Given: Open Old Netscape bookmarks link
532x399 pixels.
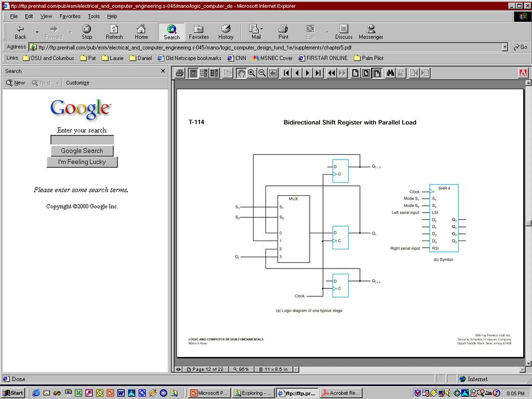Looking at the screenshot, I should (190, 58).
